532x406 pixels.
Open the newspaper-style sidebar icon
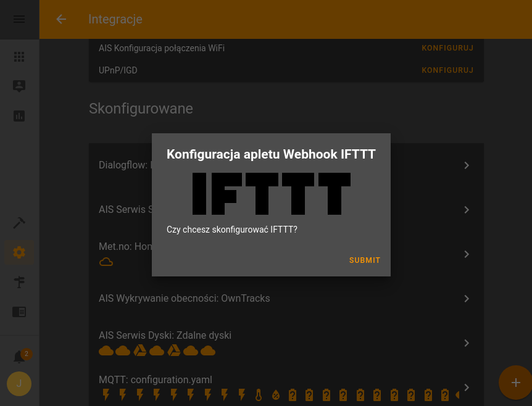coord(19,312)
